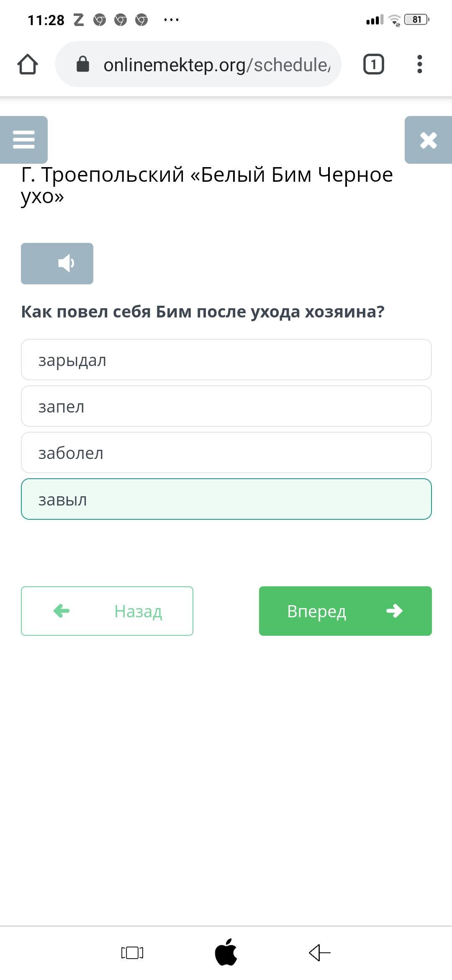Open the recent apps navigation button
Viewport: 452px width, 980px height.
coord(132,953)
